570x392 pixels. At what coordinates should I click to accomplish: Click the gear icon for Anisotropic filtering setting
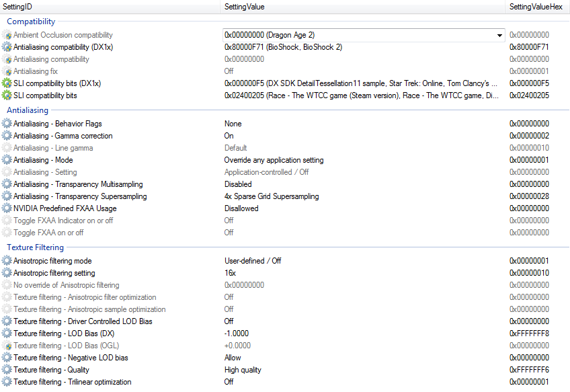pos(7,273)
